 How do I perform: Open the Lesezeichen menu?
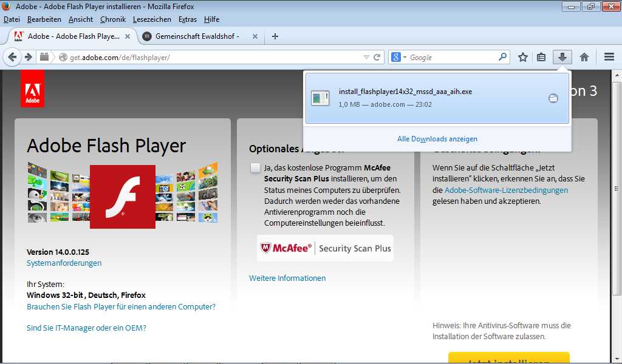(x=152, y=19)
